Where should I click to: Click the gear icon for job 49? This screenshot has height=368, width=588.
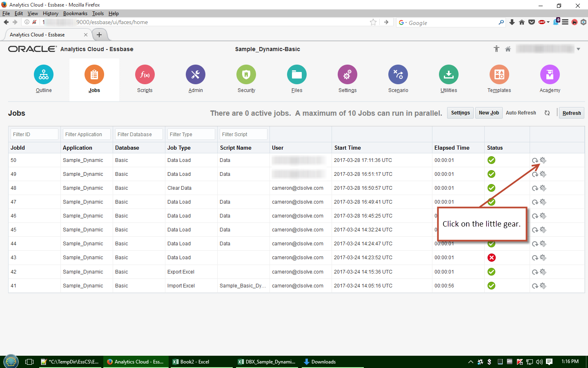543,174
